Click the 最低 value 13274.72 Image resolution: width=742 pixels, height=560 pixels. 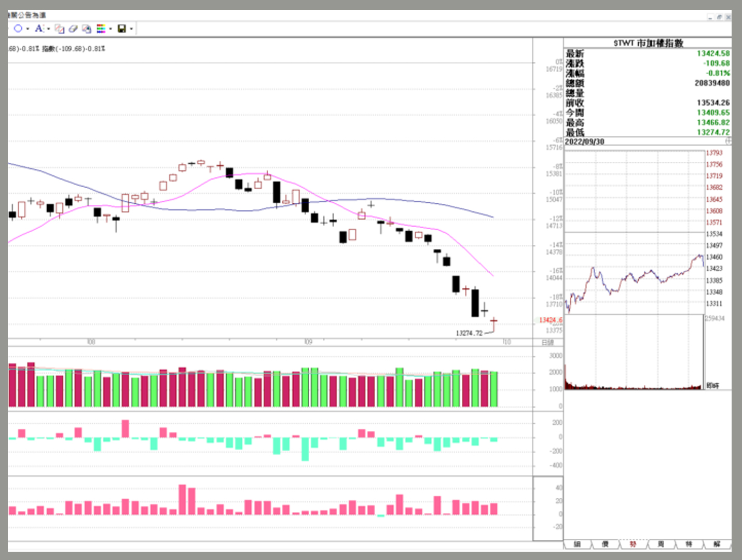pos(713,132)
